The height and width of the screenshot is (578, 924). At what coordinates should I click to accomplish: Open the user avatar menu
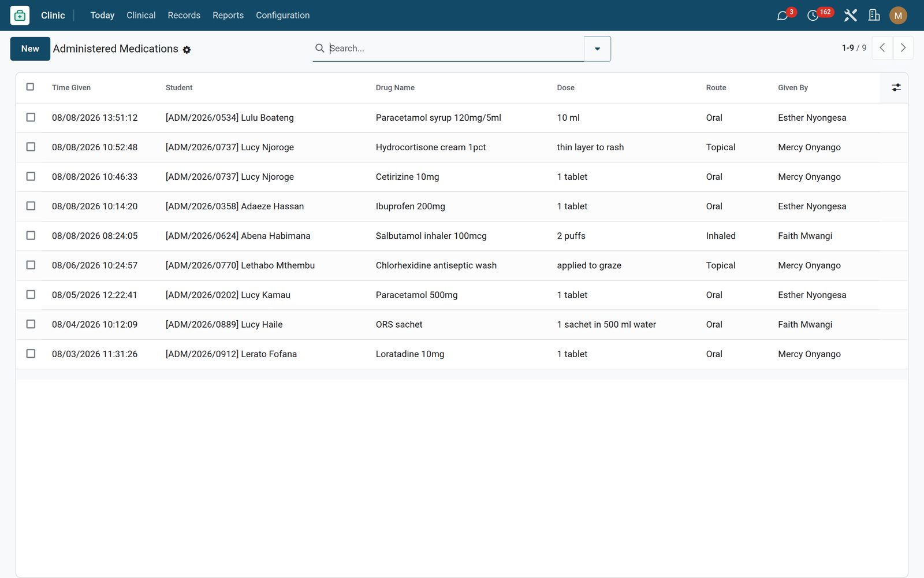(x=898, y=16)
